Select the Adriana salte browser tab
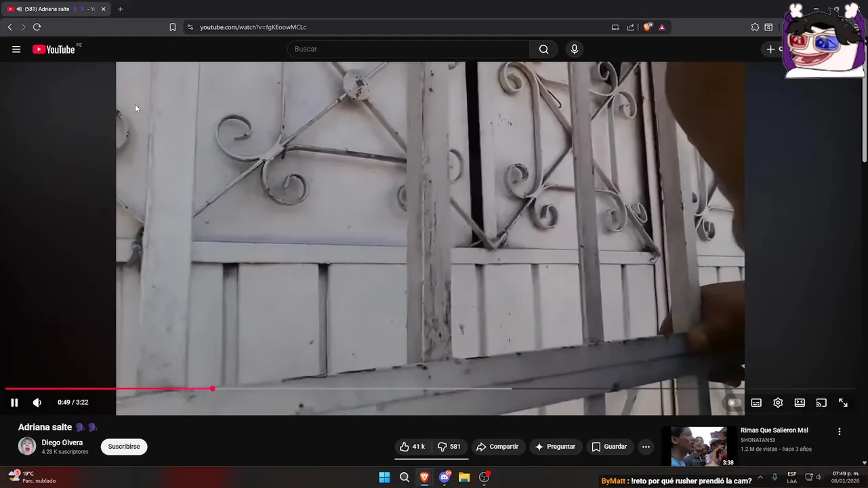The image size is (868, 488). (x=56, y=9)
